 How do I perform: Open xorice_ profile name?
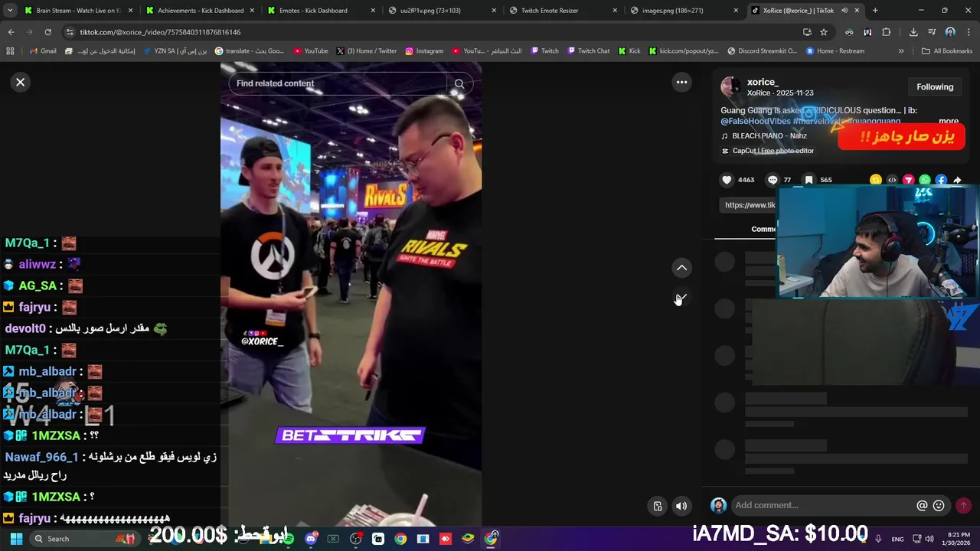click(x=763, y=82)
